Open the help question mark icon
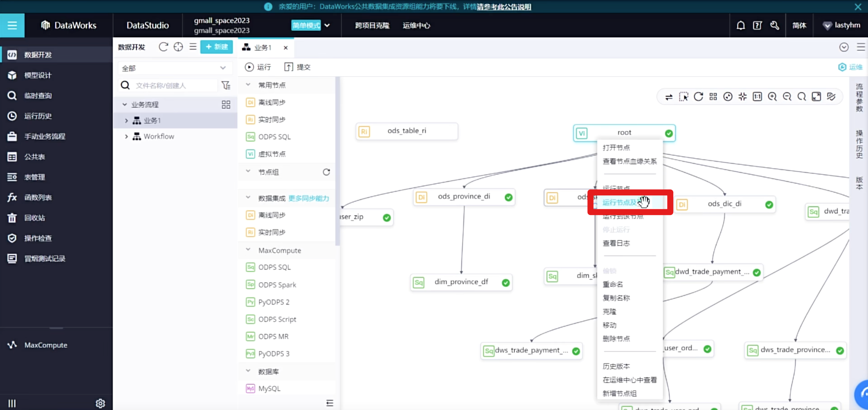This screenshot has width=868, height=410. pyautogui.click(x=757, y=25)
